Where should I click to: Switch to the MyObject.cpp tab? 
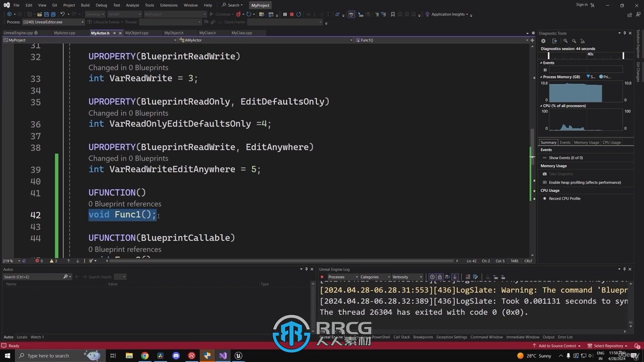coord(137,33)
